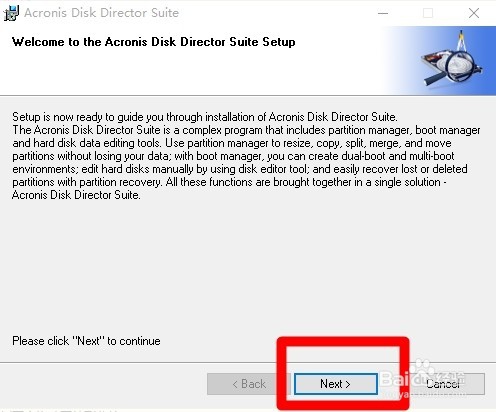Screen dimensions: 496x412
Task: Click the disabled < Back button
Action: [248, 384]
